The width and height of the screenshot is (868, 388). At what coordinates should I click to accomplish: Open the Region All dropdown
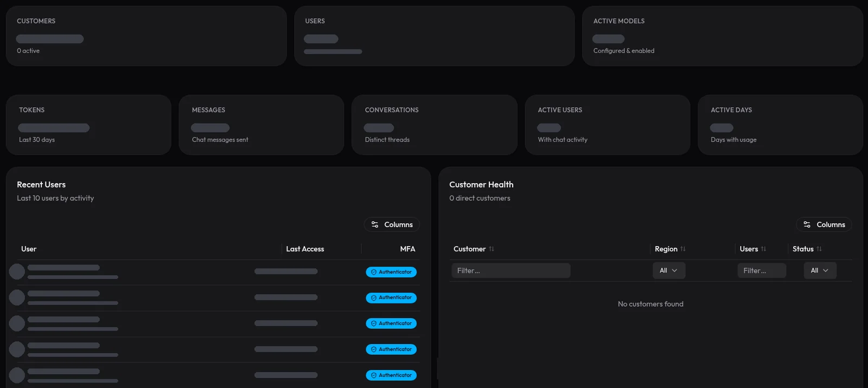[669, 270]
